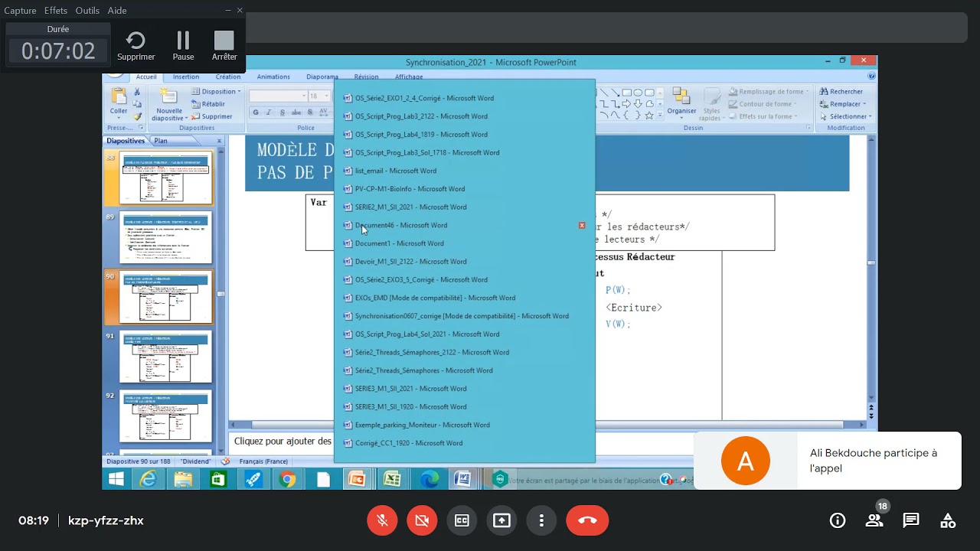The width and height of the screenshot is (980, 551).
Task: Switch to PowerPoint taskbar icon
Action: [x=357, y=479]
